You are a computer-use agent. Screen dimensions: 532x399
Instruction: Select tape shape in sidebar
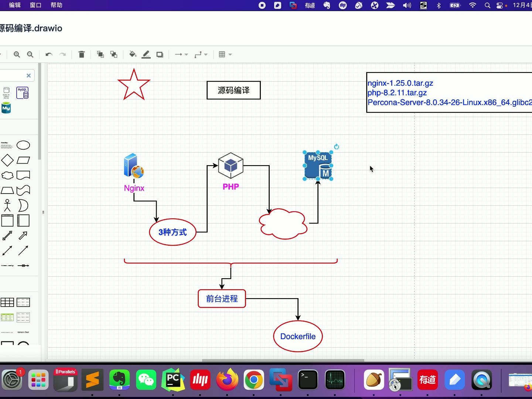(x=23, y=190)
